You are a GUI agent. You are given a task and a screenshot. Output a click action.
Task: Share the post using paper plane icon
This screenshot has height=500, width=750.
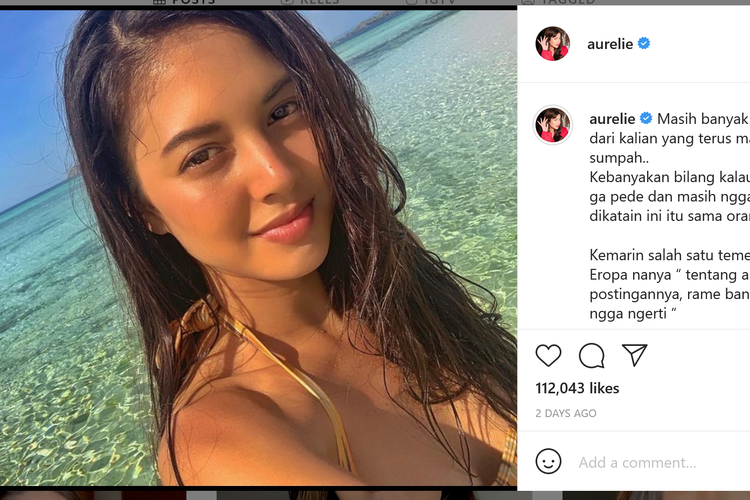point(634,355)
